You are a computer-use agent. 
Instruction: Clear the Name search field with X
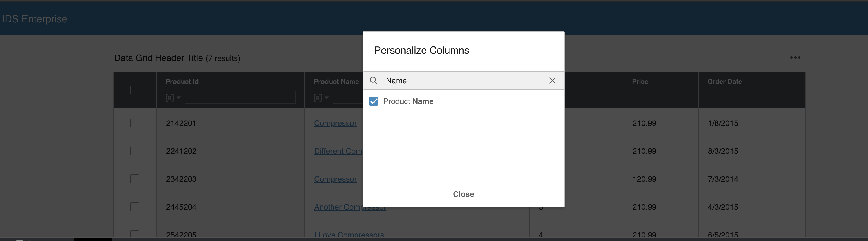pyautogui.click(x=552, y=81)
